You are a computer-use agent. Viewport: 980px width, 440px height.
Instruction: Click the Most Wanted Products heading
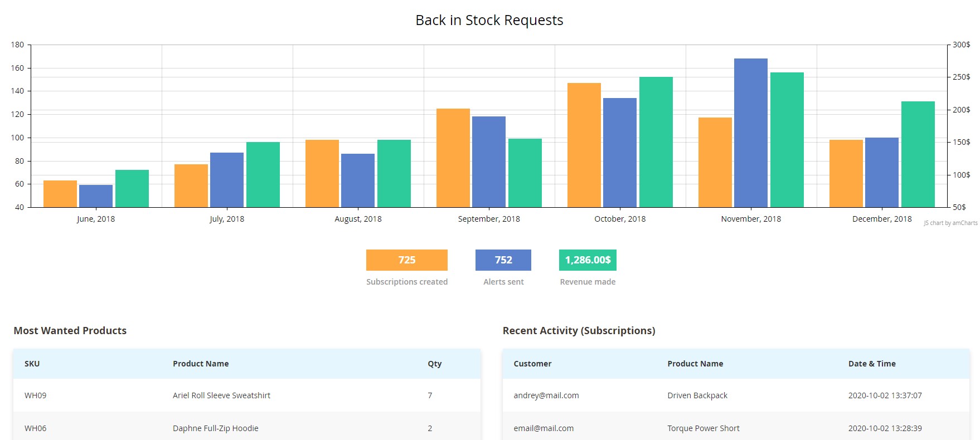tap(70, 331)
